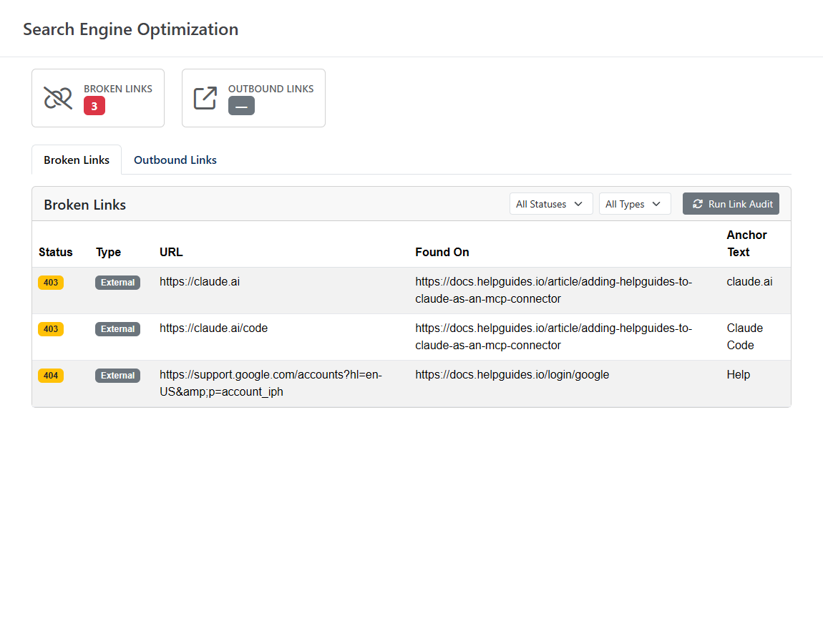823x644 pixels.
Task: Open the All Types dropdown
Action: click(635, 204)
